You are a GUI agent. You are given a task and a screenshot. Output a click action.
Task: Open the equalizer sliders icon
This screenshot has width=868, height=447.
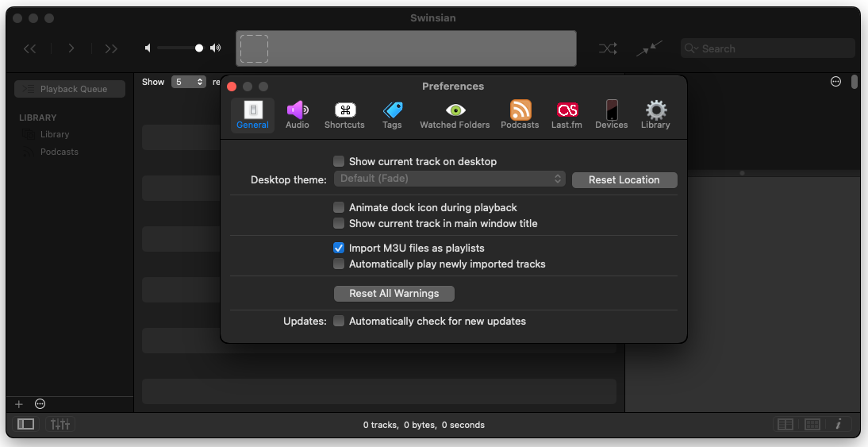click(x=60, y=424)
